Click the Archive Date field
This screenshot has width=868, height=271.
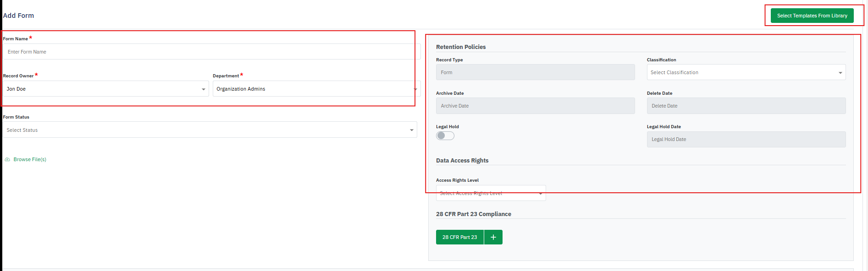[x=535, y=106]
